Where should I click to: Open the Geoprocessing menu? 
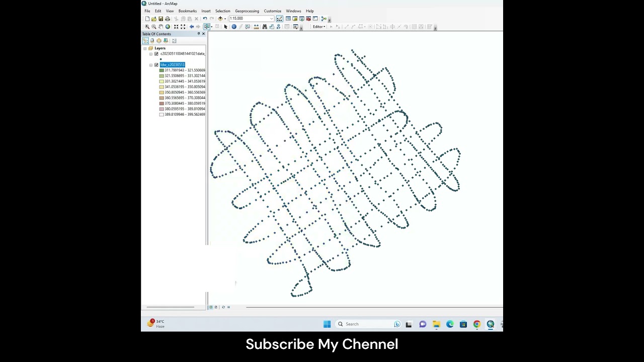(247, 11)
